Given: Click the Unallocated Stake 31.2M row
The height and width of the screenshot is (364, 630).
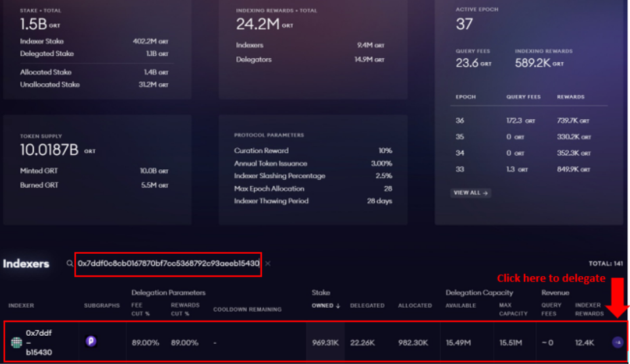Looking at the screenshot, I should [94, 85].
